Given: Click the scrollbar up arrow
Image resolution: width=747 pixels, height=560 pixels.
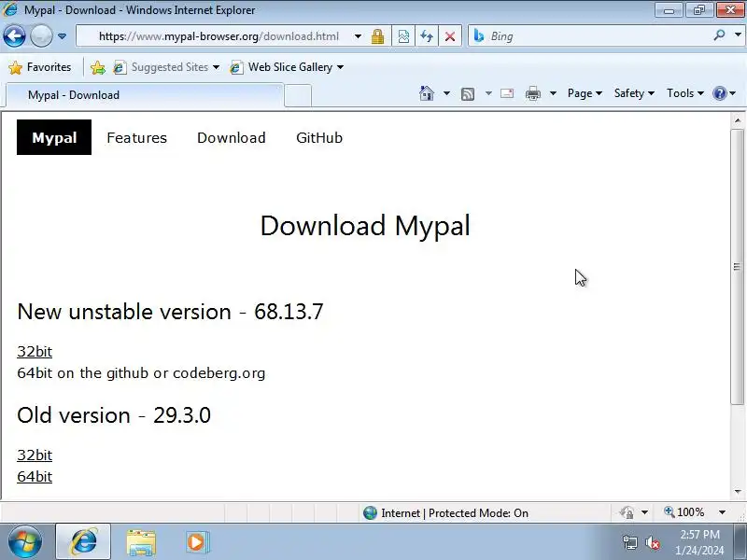Looking at the screenshot, I should coord(738,120).
